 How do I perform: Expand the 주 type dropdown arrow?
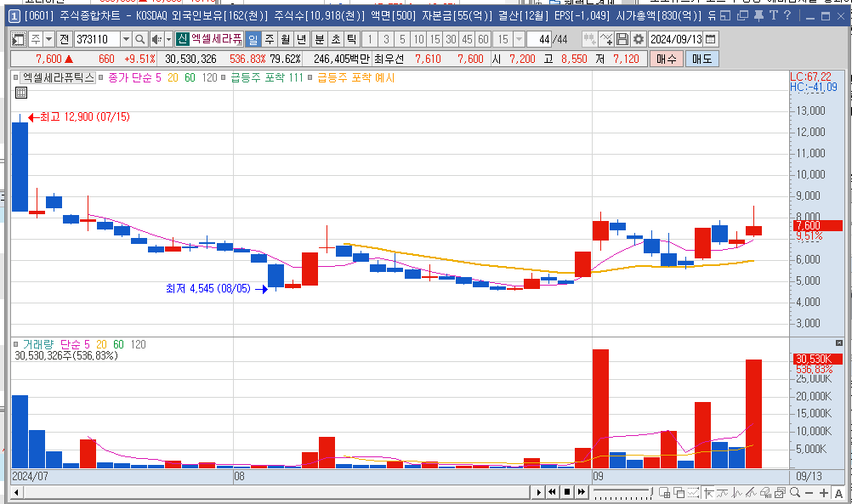[x=49, y=39]
